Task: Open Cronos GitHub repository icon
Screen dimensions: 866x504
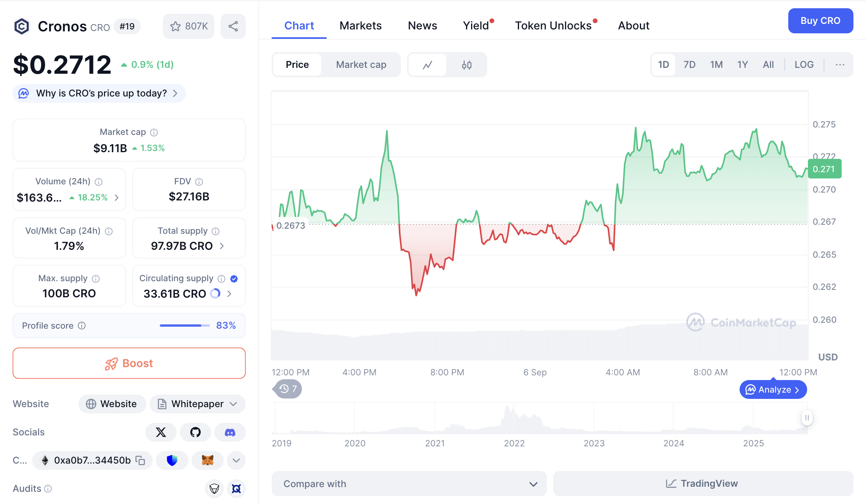Action: click(x=195, y=432)
